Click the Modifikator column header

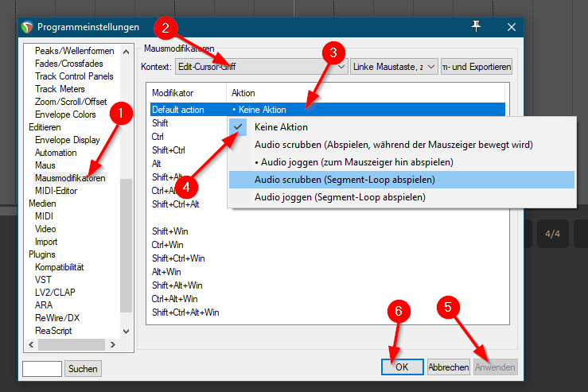point(187,92)
